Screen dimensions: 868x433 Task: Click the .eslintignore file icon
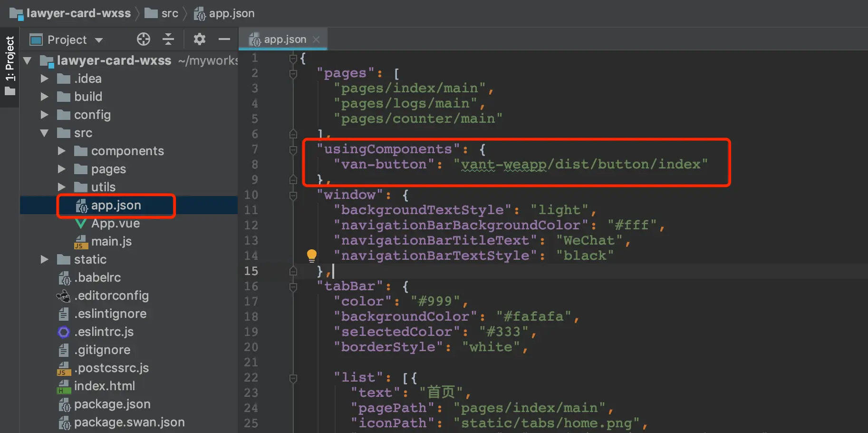64,314
